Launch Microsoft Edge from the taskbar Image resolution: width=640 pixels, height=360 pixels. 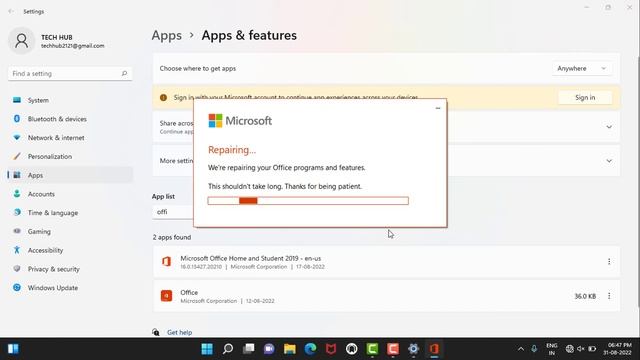click(x=310, y=349)
